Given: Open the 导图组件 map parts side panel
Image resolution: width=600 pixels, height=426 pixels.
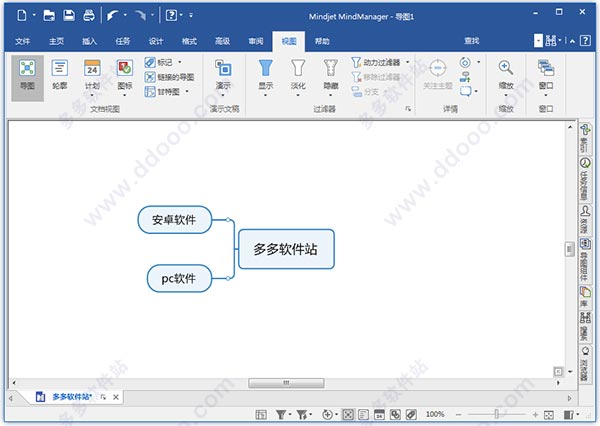Looking at the screenshot, I should pos(585,260).
